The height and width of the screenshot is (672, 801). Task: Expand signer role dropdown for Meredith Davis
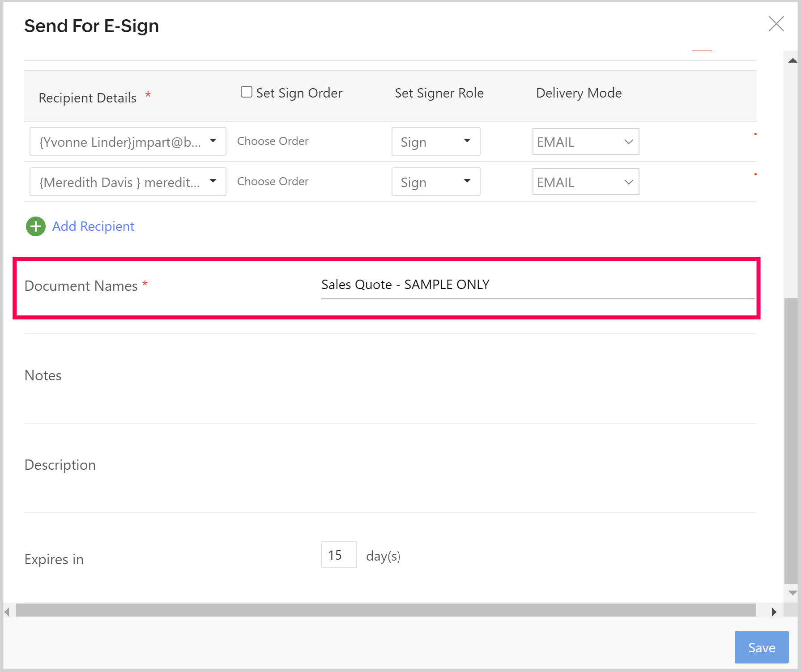(x=435, y=182)
